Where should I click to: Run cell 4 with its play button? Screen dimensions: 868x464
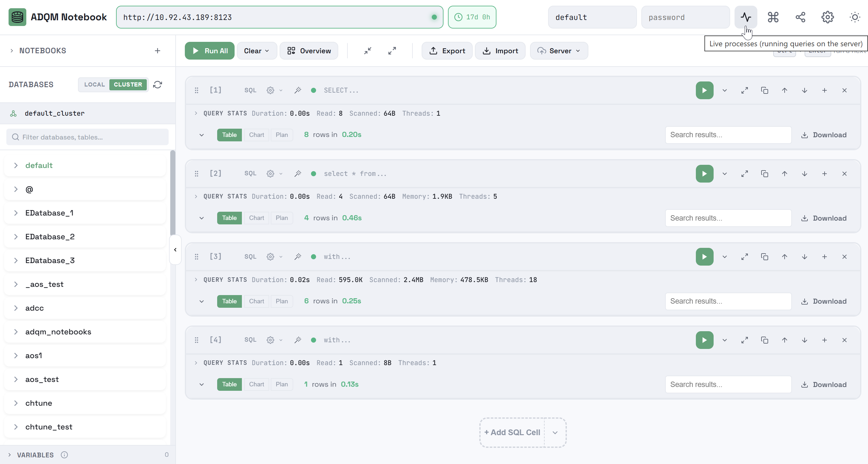(x=704, y=340)
